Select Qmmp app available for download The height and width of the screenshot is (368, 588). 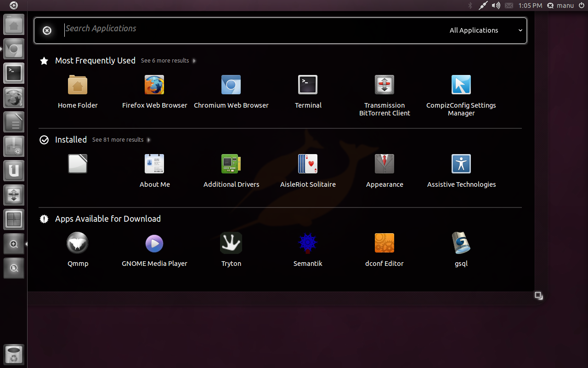[78, 243]
